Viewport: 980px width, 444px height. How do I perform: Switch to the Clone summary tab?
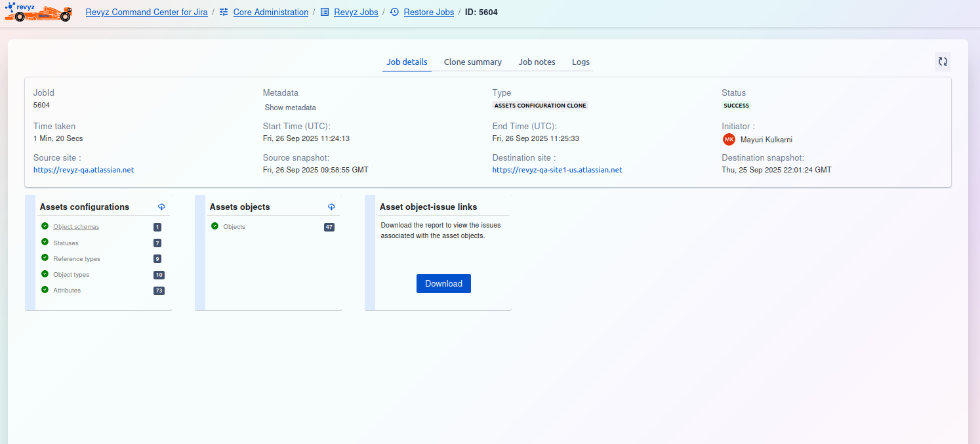pos(472,62)
